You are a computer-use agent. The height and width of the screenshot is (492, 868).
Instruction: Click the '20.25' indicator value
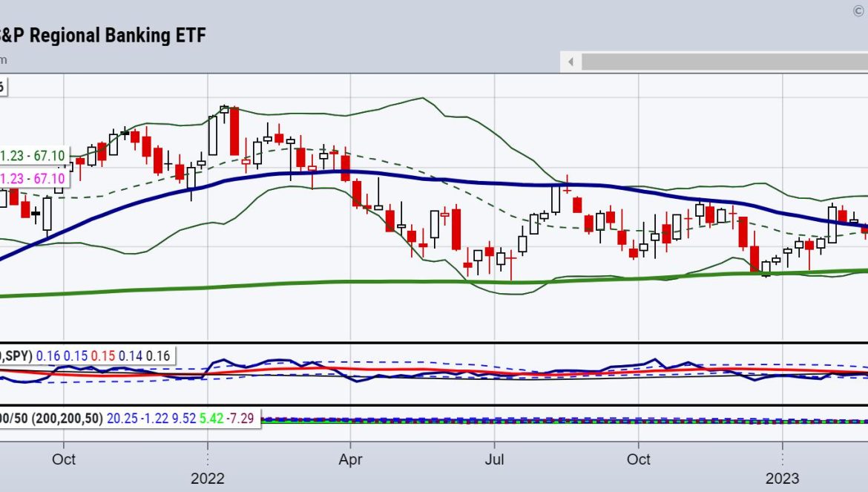(122, 419)
